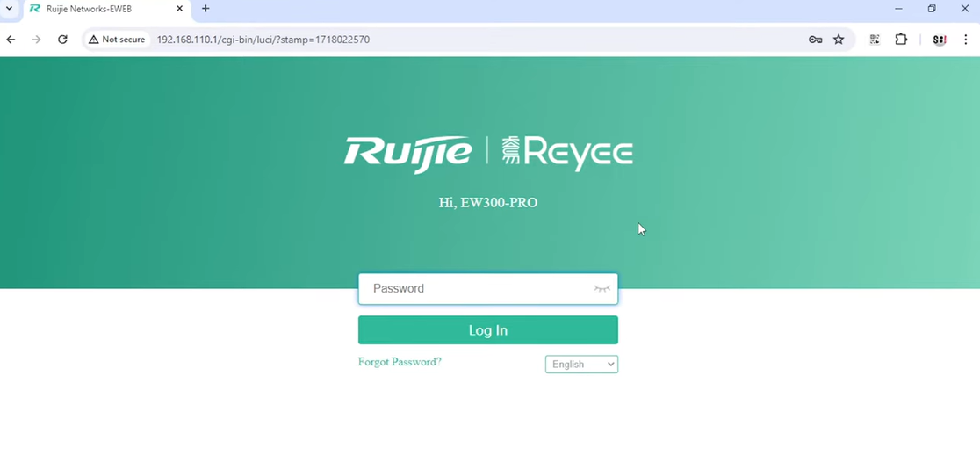The image size is (980, 470).
Task: Open the QR code extension icon
Action: click(875, 40)
